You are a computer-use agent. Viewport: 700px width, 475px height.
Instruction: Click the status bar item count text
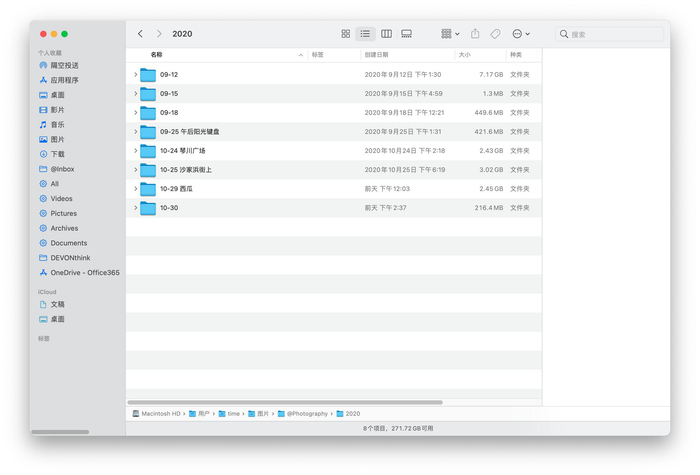[x=398, y=429]
